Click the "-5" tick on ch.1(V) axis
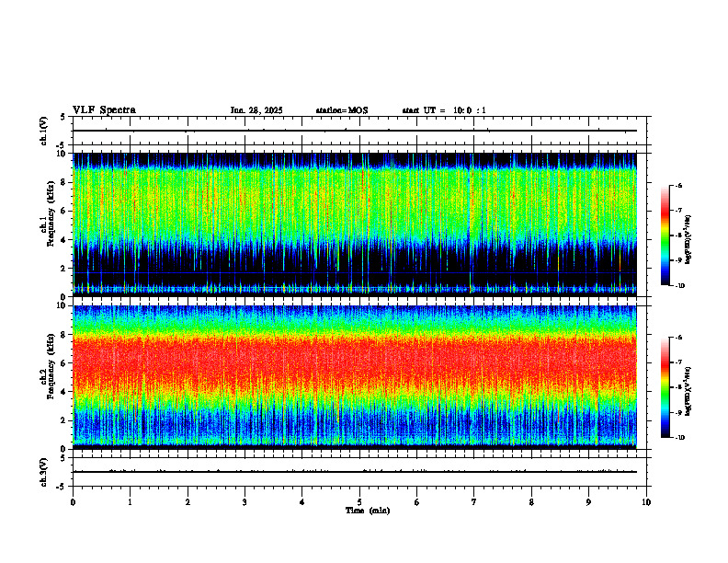Screen dimensions: 728x563 (63, 145)
